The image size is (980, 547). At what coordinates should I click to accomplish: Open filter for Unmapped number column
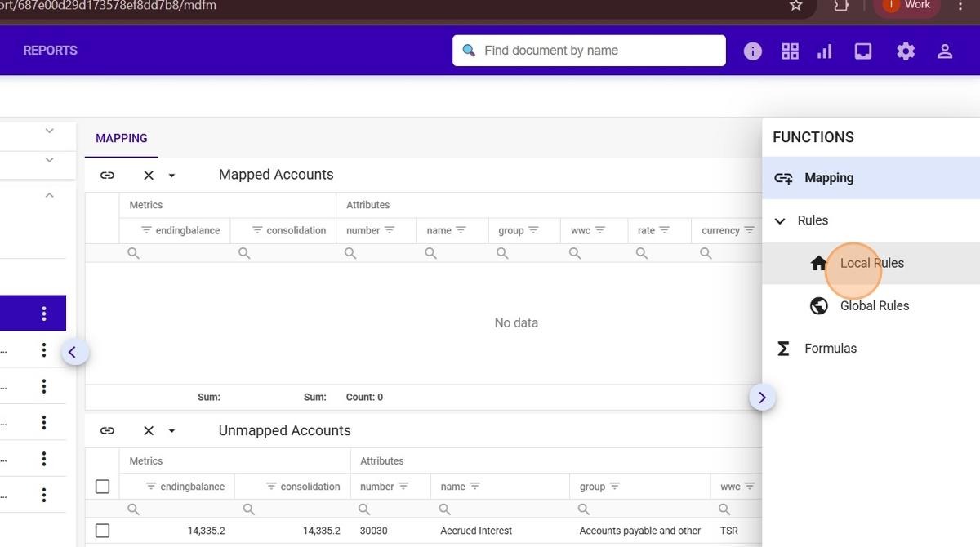click(x=403, y=487)
